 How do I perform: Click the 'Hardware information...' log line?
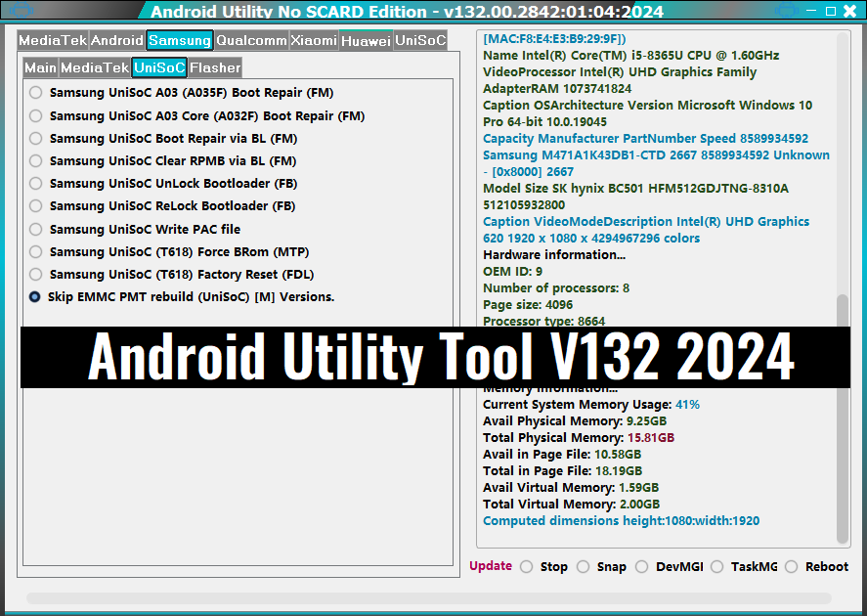pos(554,255)
